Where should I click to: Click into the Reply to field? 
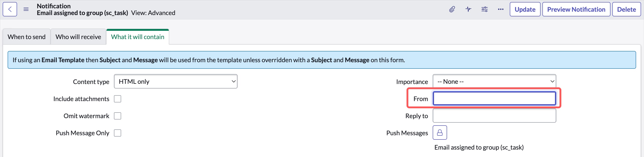coord(494,115)
